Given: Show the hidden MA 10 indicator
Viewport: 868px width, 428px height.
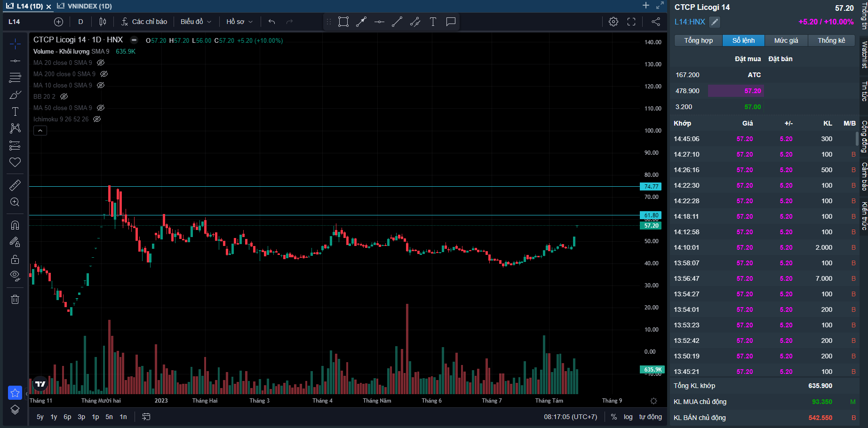Looking at the screenshot, I should tap(101, 85).
